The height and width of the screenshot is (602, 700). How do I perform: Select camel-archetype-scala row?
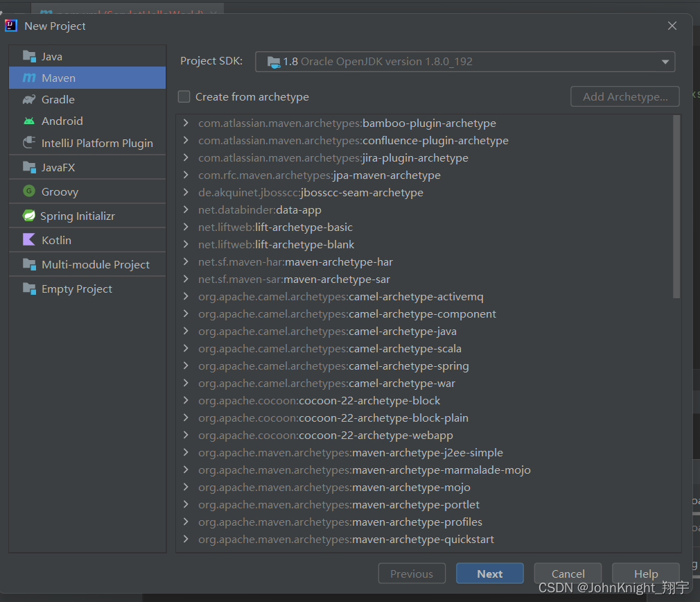click(x=424, y=348)
